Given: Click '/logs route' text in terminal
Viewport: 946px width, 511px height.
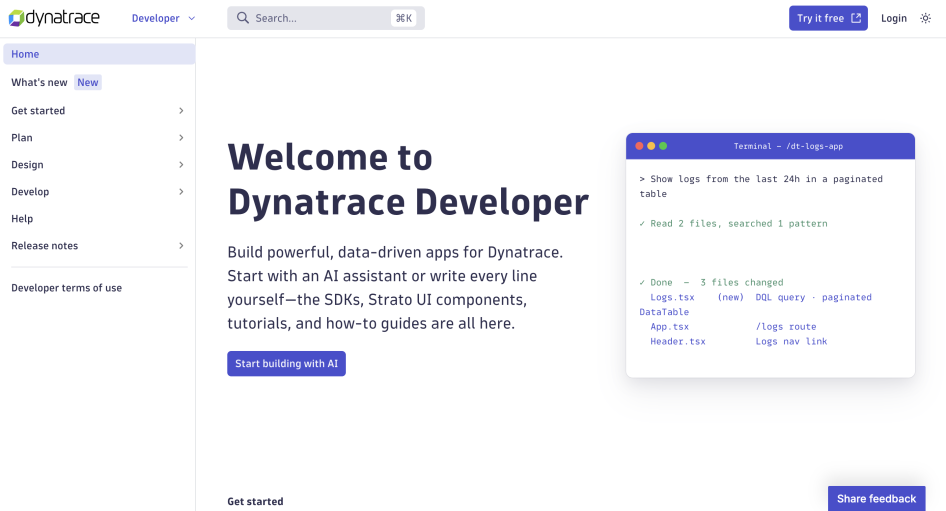Looking at the screenshot, I should click(786, 326).
